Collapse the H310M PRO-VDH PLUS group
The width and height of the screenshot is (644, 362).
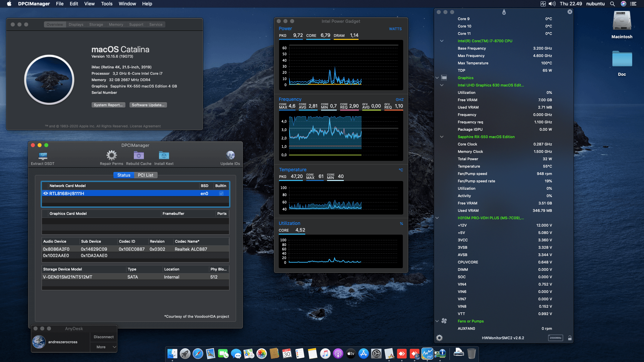point(437,218)
